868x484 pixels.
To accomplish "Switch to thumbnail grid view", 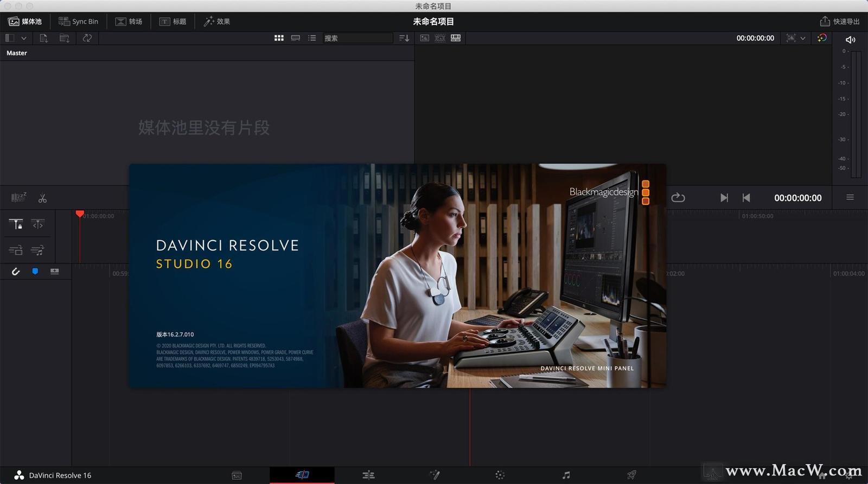I will (x=279, y=38).
